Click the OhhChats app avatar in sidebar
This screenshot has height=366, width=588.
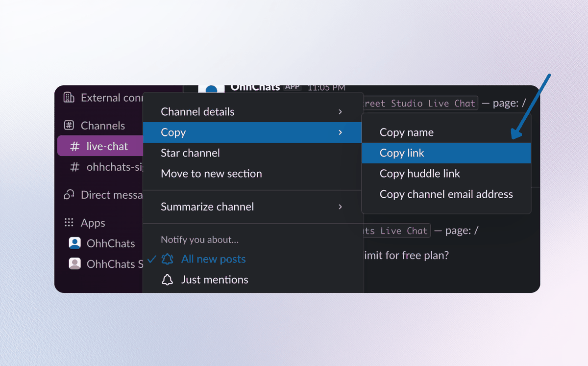[74, 243]
